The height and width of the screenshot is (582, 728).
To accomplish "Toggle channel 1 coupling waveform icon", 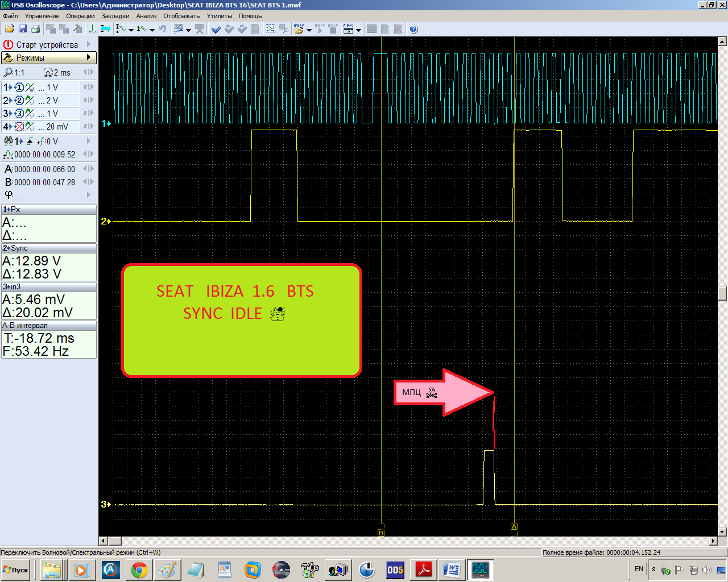I will pos(30,88).
